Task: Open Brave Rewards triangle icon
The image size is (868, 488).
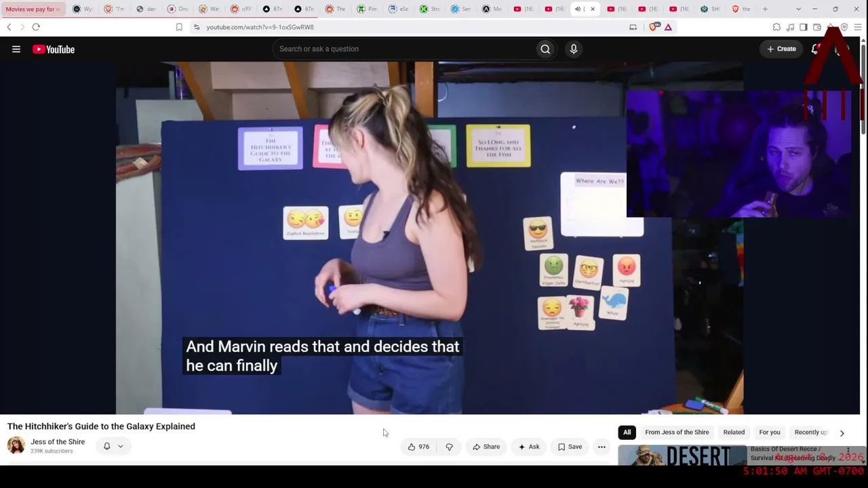Action: coord(668,27)
